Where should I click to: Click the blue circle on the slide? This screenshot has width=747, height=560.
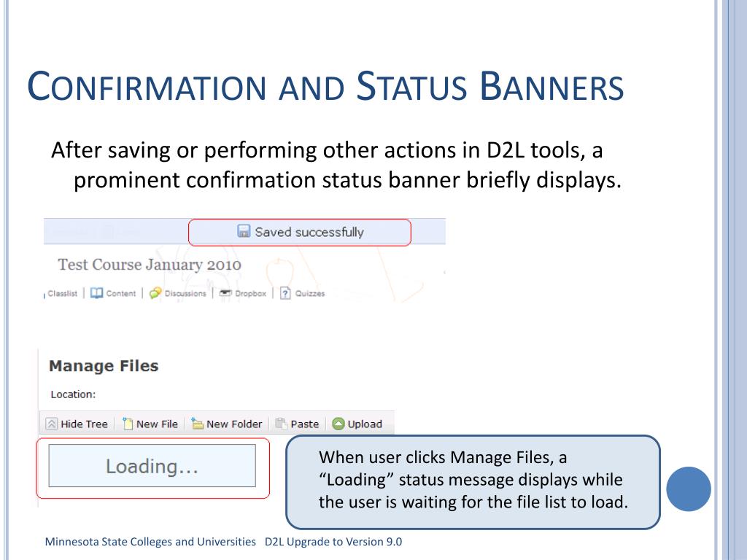689,489
